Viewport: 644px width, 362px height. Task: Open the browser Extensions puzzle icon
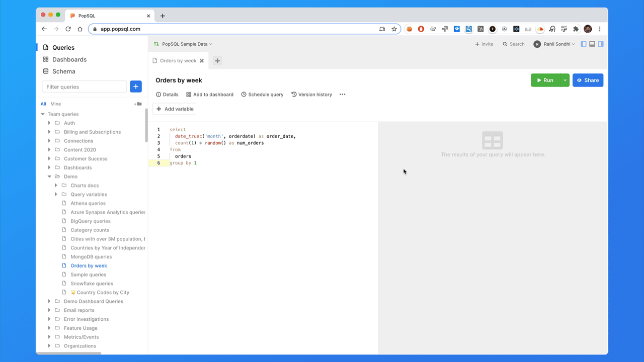[576, 29]
